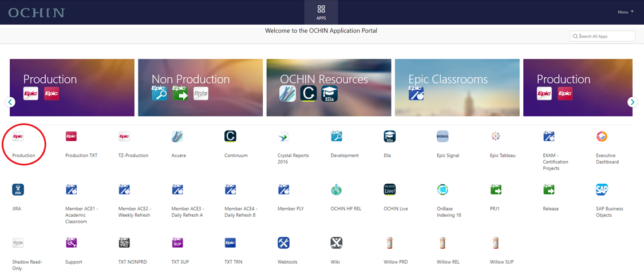Open EXAM - Certification Projects icon
The width and height of the screenshot is (644, 278).
[549, 137]
